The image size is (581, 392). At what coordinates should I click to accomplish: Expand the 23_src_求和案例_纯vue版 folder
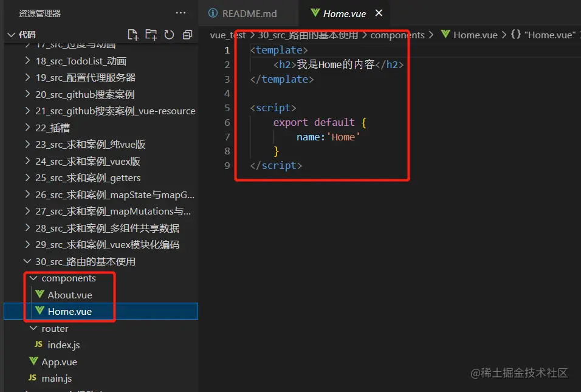click(x=101, y=145)
